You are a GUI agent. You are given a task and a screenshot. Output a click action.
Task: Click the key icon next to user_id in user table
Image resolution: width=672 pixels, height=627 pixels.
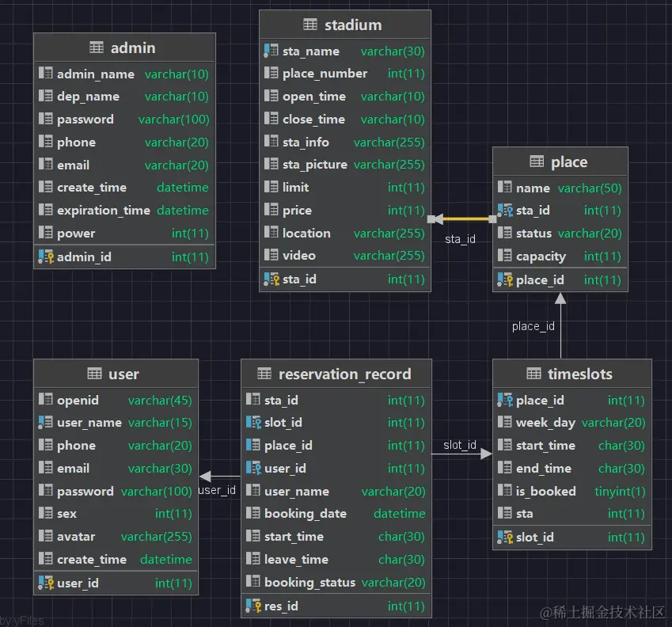pyautogui.click(x=46, y=583)
